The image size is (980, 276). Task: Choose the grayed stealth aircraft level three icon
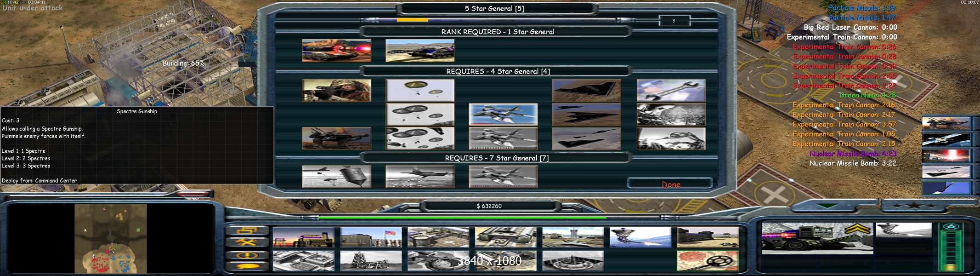coord(586,138)
